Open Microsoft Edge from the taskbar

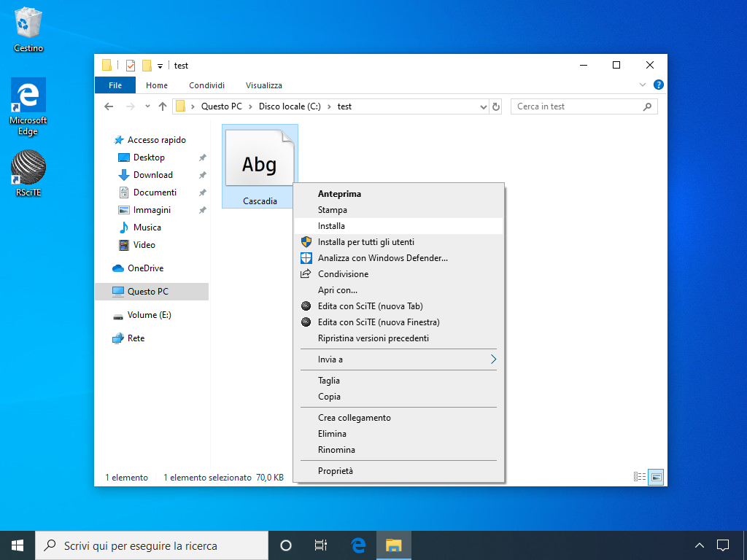click(358, 545)
